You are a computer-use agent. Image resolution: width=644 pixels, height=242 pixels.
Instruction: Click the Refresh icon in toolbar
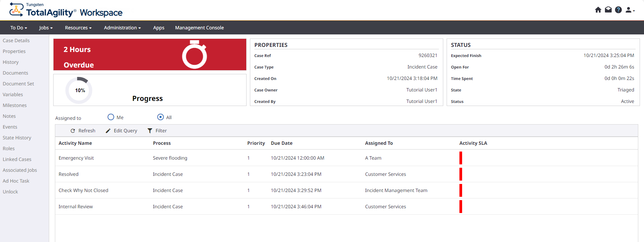click(x=73, y=131)
